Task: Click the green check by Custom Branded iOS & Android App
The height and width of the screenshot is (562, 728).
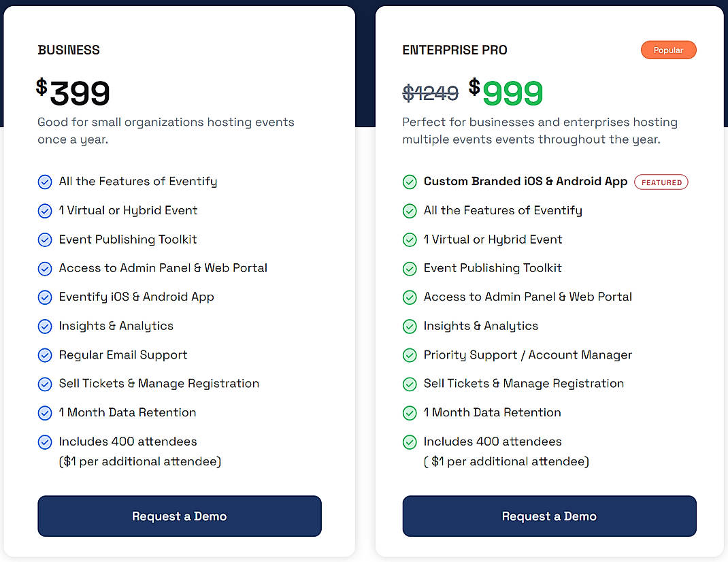Action: 410,182
